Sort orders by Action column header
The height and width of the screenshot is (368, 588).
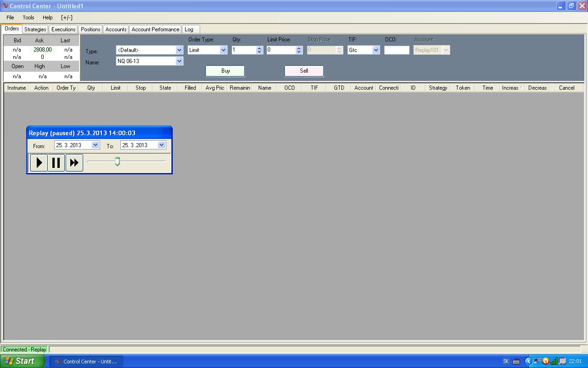(x=41, y=88)
